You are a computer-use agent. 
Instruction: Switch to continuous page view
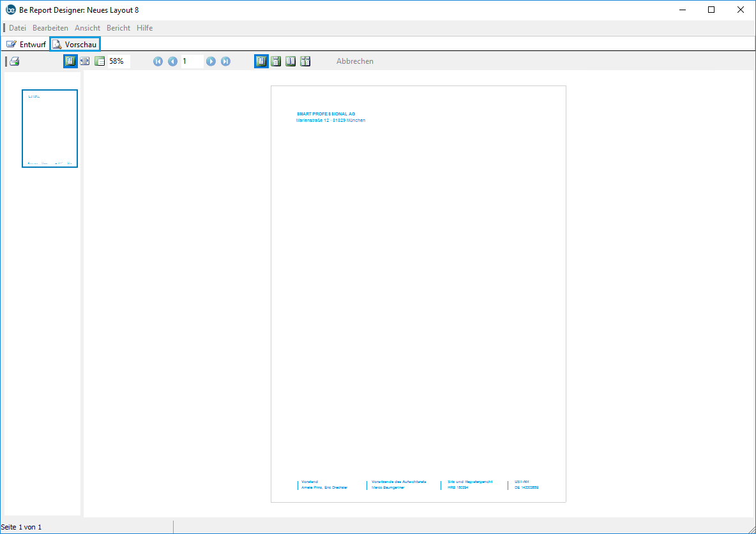pyautogui.click(x=276, y=61)
